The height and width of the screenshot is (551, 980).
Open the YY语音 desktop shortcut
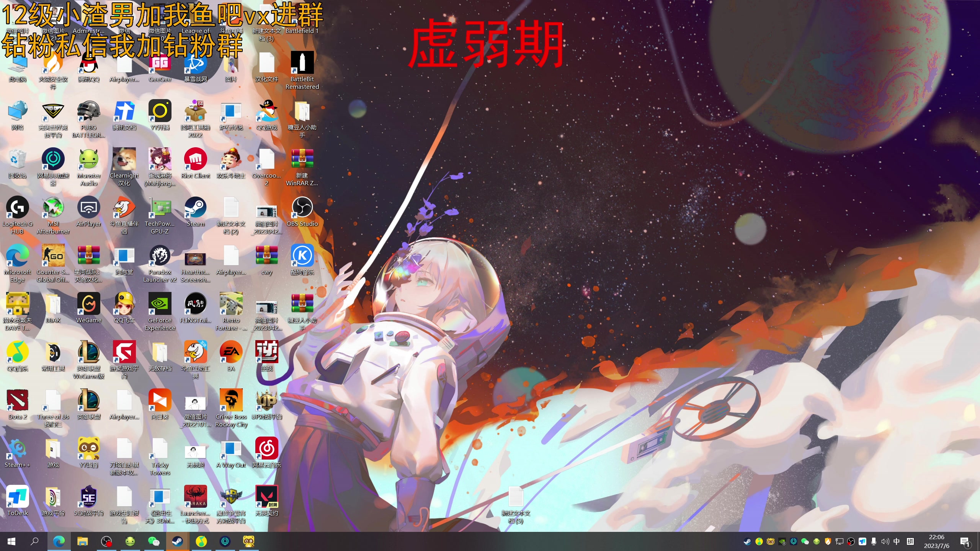88,453
